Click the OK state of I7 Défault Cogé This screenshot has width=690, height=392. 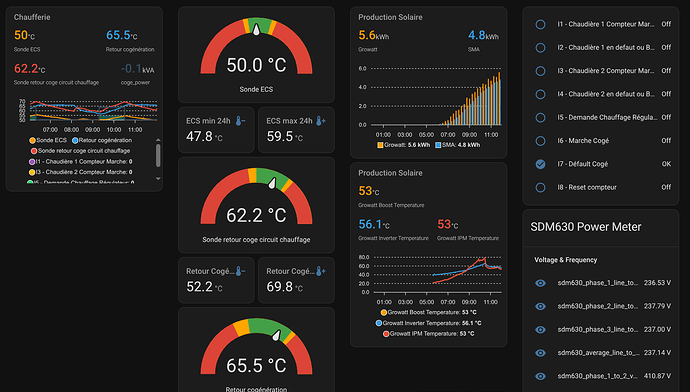pyautogui.click(x=667, y=164)
